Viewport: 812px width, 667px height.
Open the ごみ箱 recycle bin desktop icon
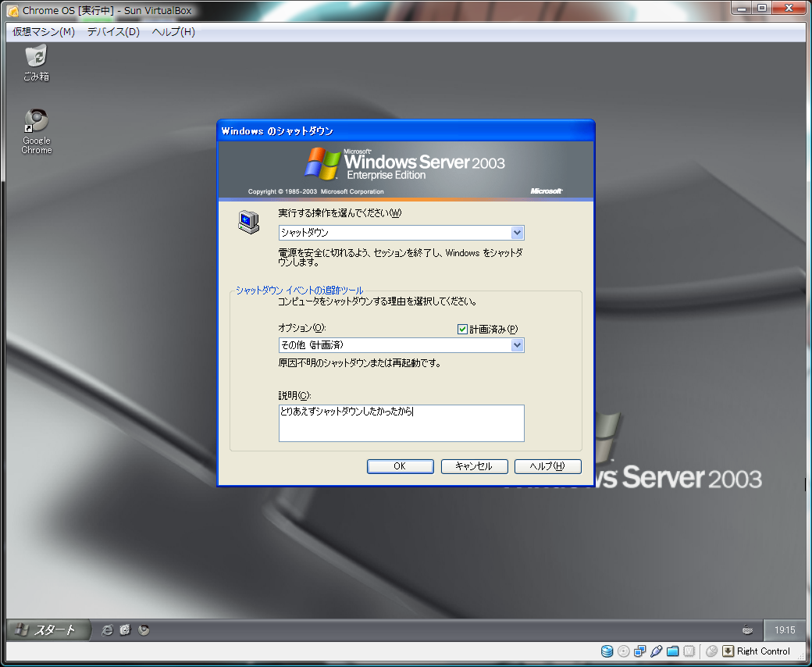36,62
